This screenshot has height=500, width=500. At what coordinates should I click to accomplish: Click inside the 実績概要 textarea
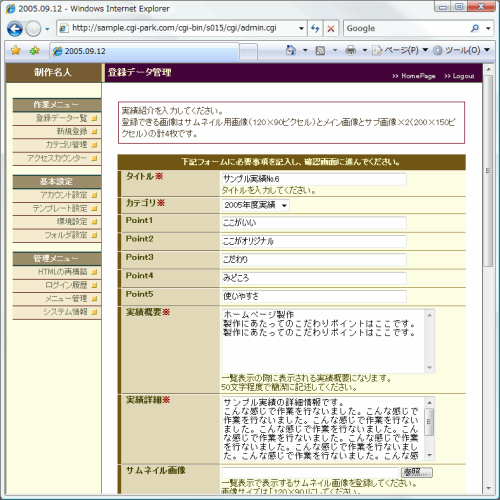[x=323, y=341]
